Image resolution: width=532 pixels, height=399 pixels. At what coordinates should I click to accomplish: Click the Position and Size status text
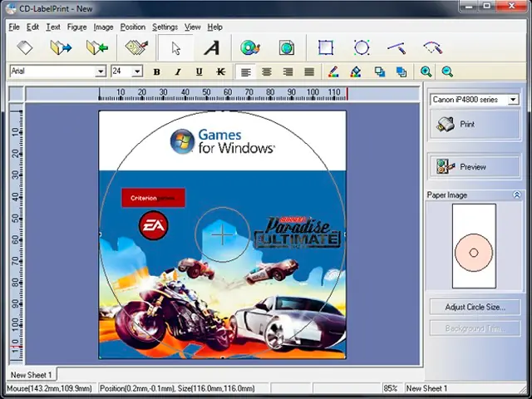[x=177, y=388]
